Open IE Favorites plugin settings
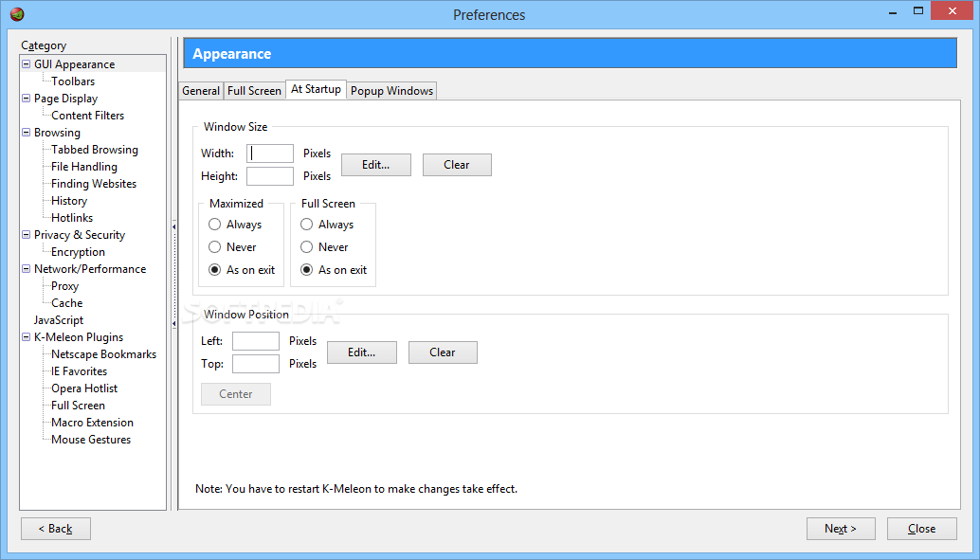 pos(80,371)
